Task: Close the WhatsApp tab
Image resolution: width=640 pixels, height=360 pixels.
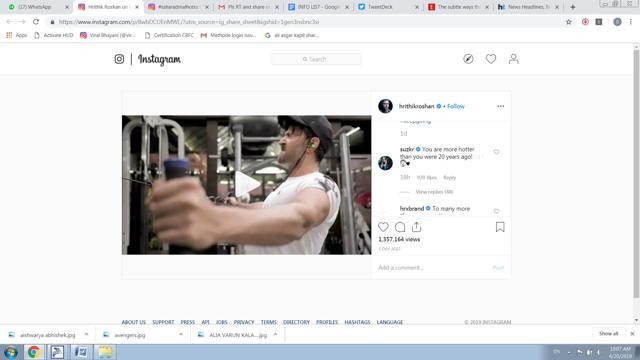Action: [x=67, y=7]
